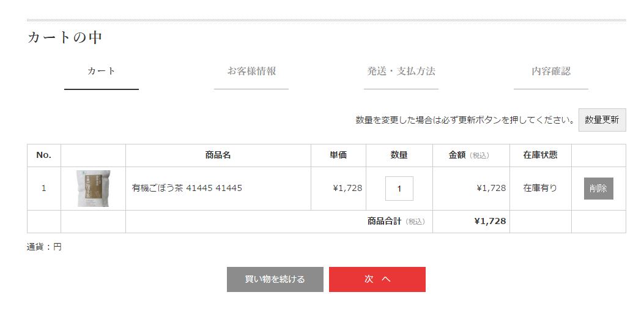The width and height of the screenshot is (644, 322).
Task: Click the 数量更新 button
Action: 602,120
